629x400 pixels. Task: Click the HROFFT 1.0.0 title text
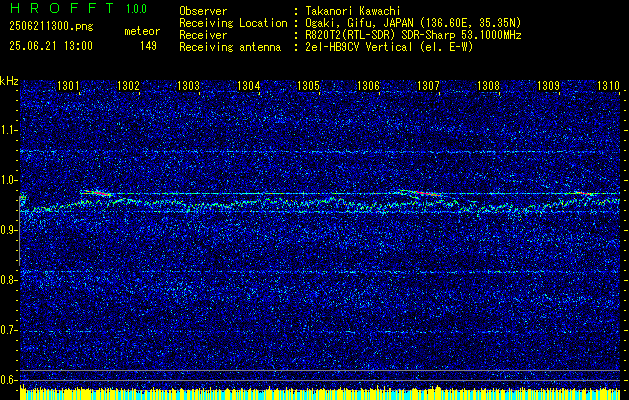(78, 8)
